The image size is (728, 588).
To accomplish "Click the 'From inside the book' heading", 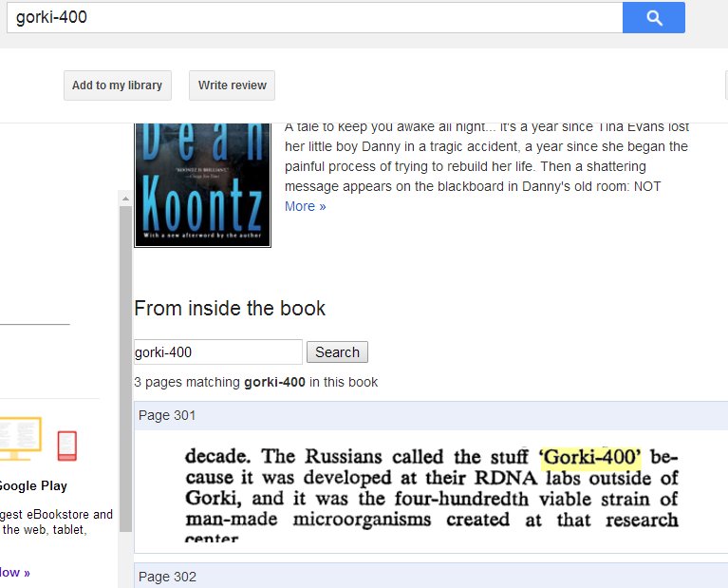I will pyautogui.click(x=230, y=309).
